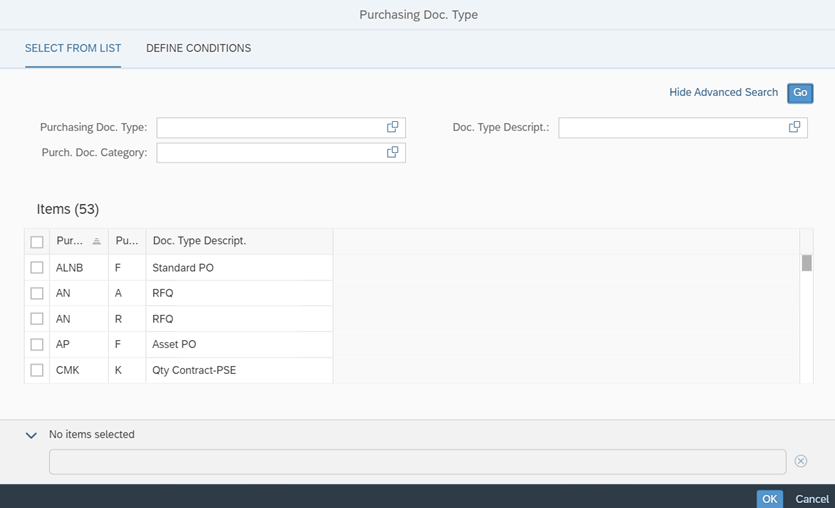Image resolution: width=835 pixels, height=508 pixels.
Task: Confirm with the OK button
Action: pyautogui.click(x=769, y=499)
